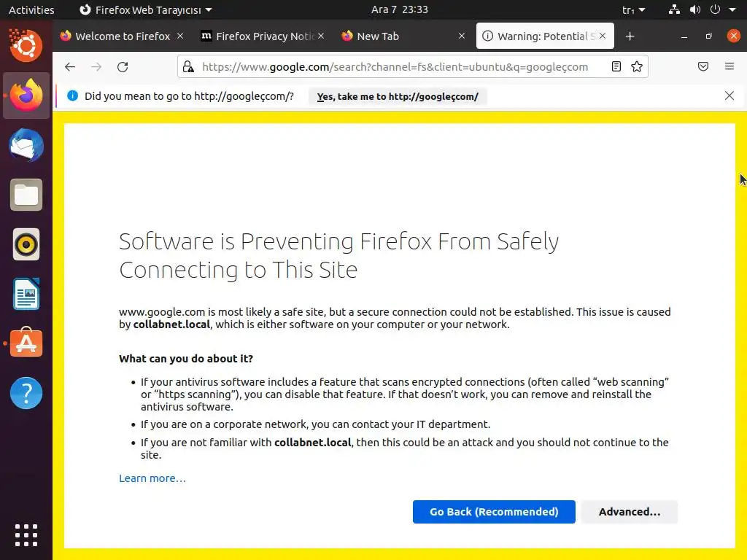Click the padlock site security icon
The width and height of the screenshot is (747, 560).
tap(188, 67)
